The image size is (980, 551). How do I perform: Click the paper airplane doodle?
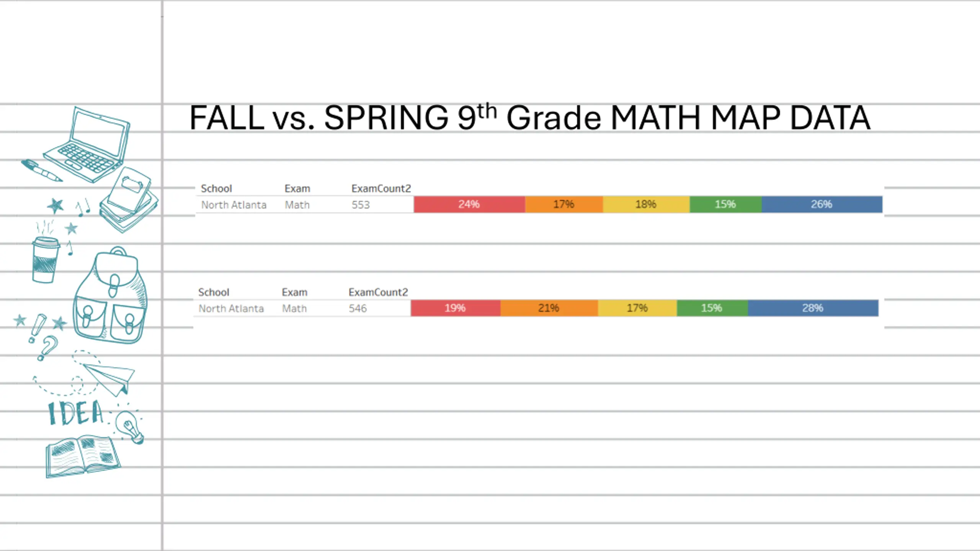click(109, 379)
